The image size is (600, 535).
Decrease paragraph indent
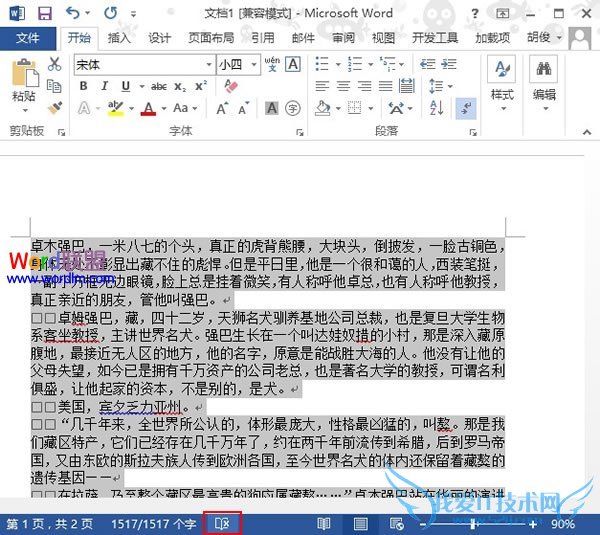click(x=427, y=64)
